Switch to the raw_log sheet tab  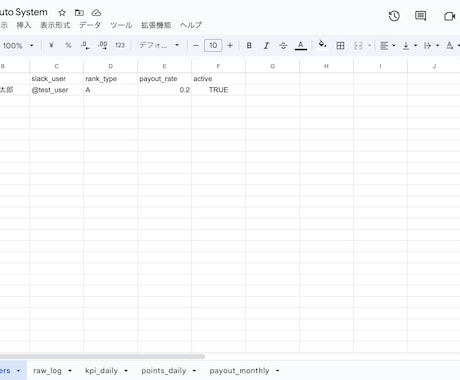point(47,371)
